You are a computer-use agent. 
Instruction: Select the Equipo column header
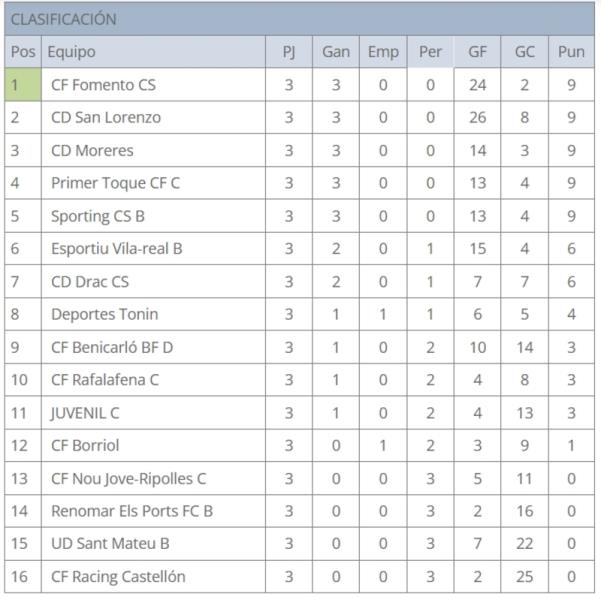pos(72,52)
